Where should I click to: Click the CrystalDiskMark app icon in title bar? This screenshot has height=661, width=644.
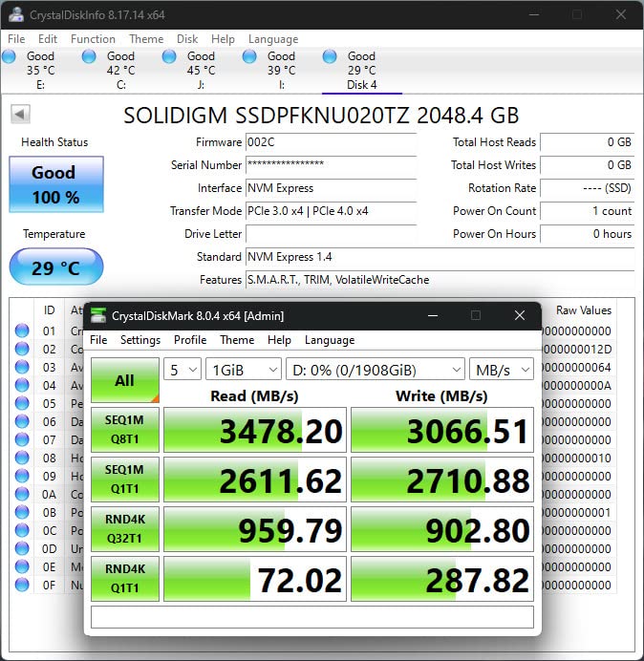coord(98,315)
